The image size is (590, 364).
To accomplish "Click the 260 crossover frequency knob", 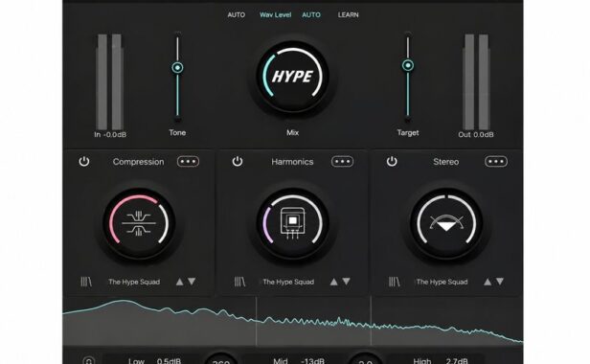I will point(221,359).
